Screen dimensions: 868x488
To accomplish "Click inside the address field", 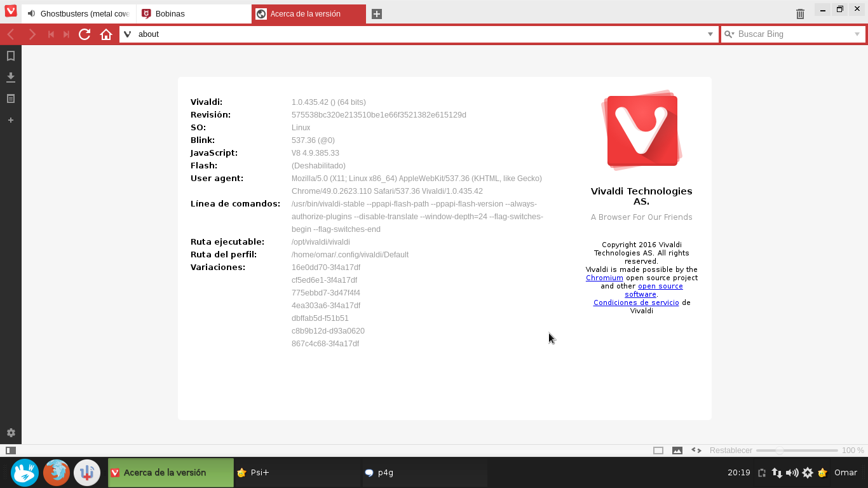I will (x=419, y=34).
